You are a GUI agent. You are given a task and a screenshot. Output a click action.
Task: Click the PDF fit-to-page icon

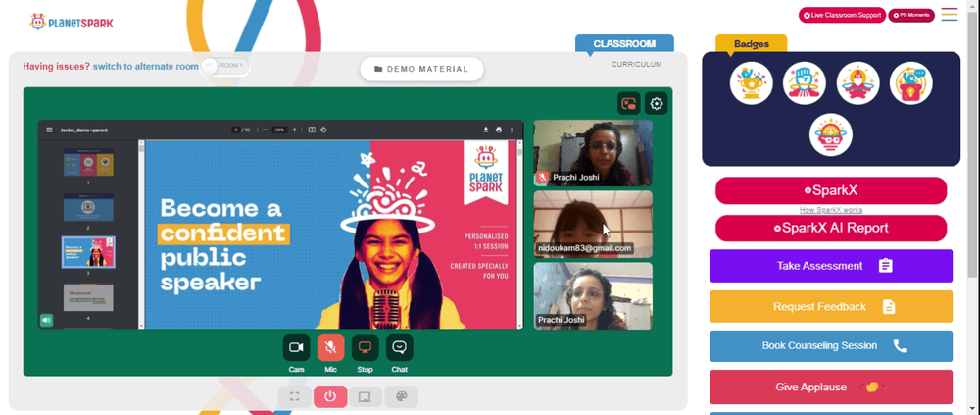tap(312, 130)
